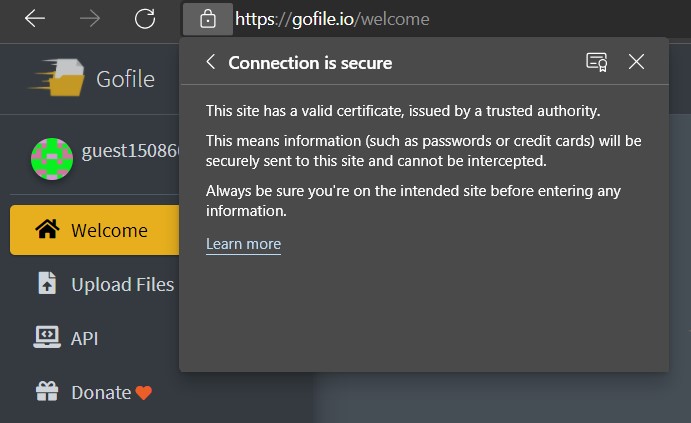Click the gift box Donate icon
The width and height of the screenshot is (691, 423).
click(47, 391)
